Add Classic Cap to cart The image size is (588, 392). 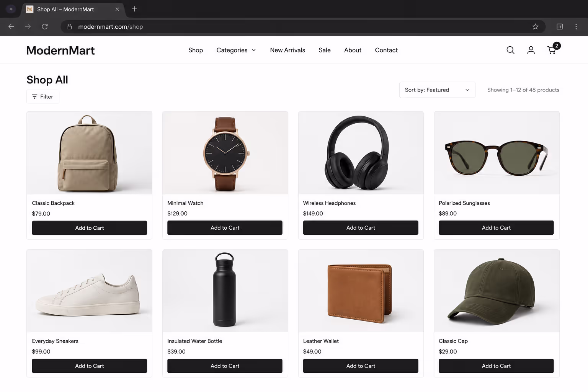[496, 366]
